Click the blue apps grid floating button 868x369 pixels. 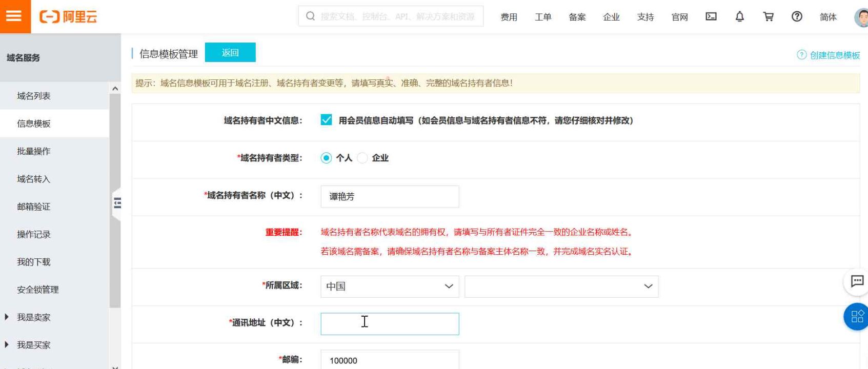pos(857,316)
